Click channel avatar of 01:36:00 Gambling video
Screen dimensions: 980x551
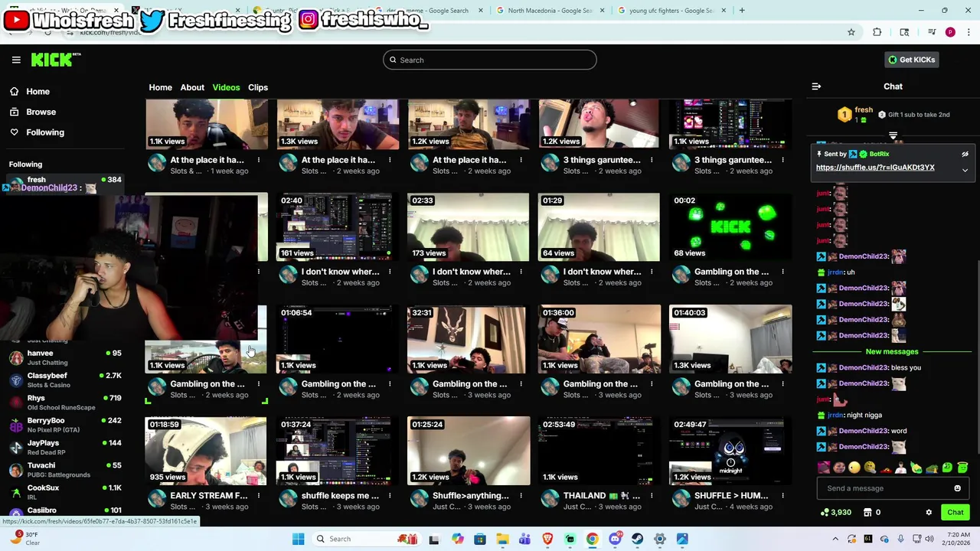[550, 389]
